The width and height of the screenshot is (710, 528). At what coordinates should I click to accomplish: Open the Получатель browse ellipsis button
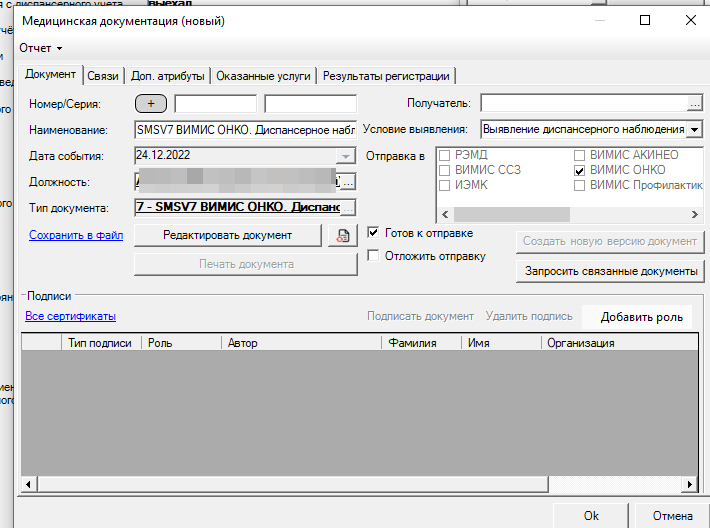point(695,104)
